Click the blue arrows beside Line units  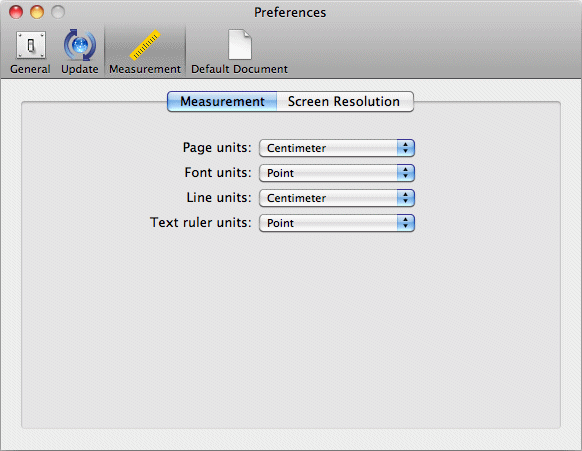click(x=405, y=198)
